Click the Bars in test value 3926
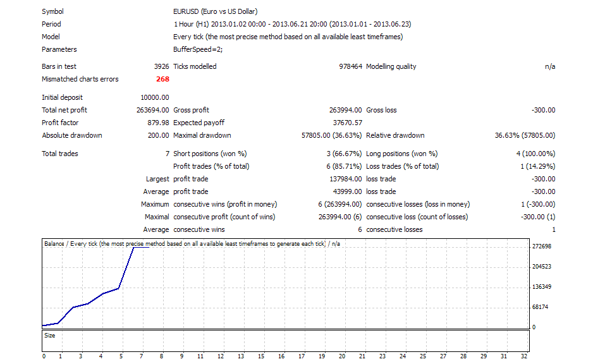Image resolution: width=593 pixels, height=364 pixels. point(161,66)
